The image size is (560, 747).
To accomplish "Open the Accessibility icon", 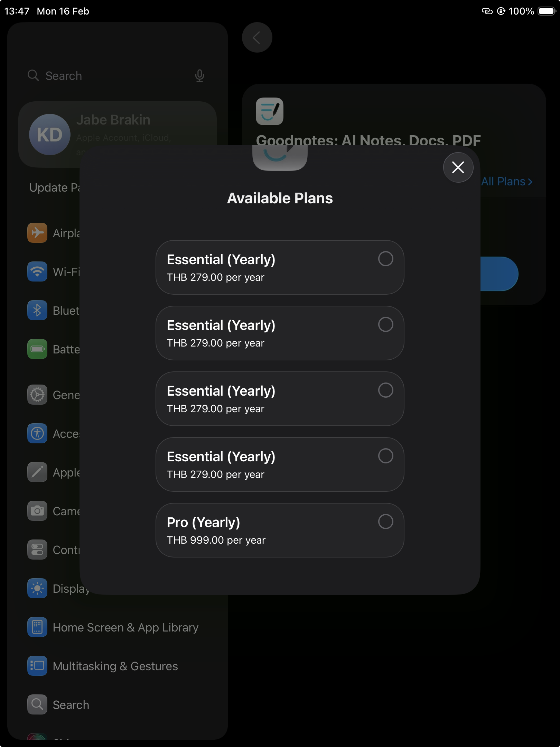I will tap(37, 433).
